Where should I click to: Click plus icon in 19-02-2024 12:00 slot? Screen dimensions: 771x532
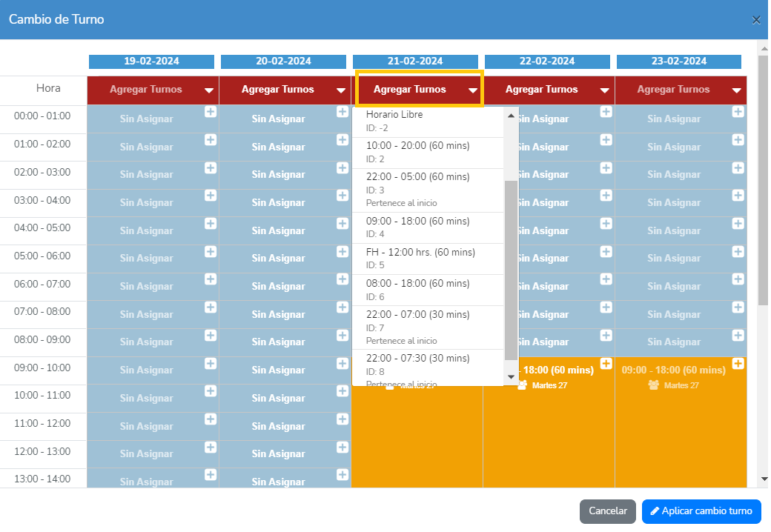tap(211, 447)
